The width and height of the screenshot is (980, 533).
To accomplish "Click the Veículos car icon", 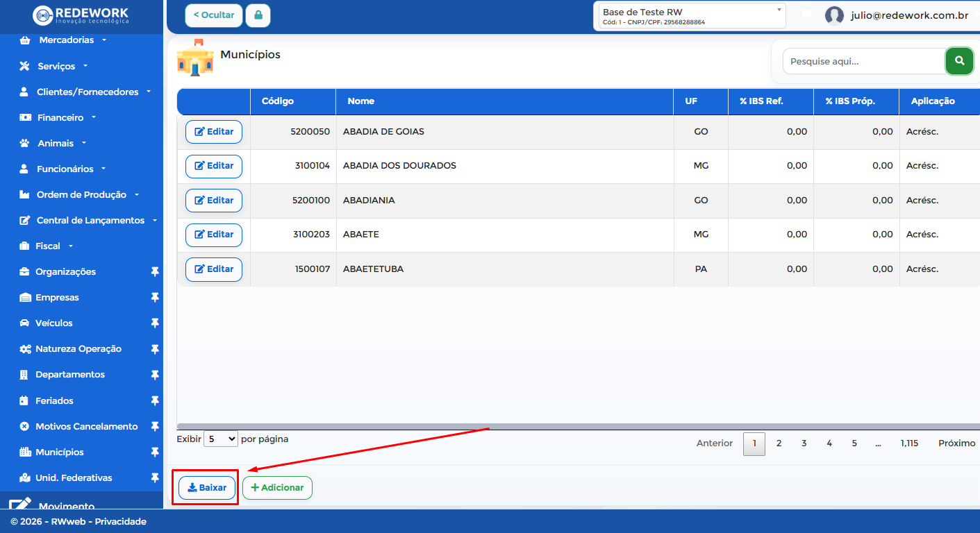I will (x=25, y=323).
